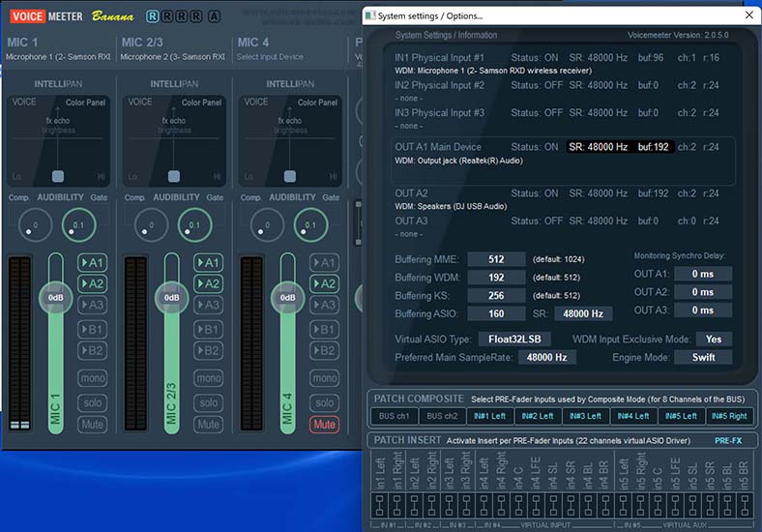Solo the MIC 4 strip

click(x=325, y=402)
